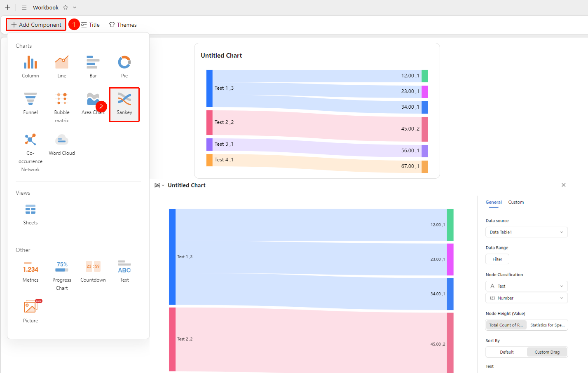This screenshot has width=588, height=373.
Task: Insert a Column chart component
Action: (x=30, y=67)
